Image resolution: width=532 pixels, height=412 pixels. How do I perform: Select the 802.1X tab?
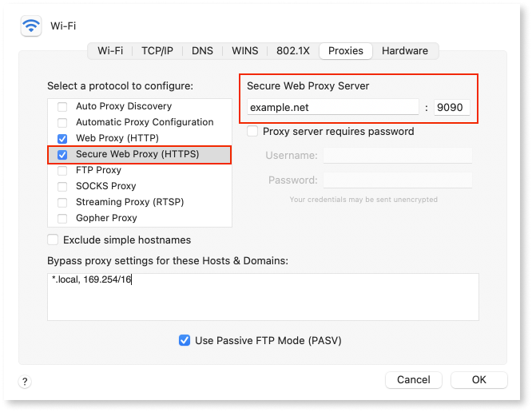292,50
